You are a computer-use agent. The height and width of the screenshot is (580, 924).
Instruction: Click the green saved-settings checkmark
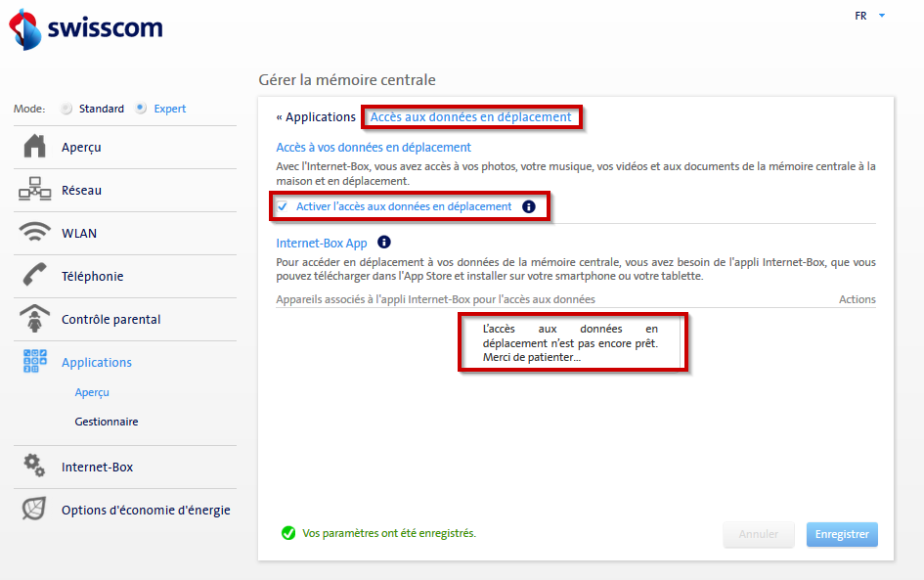click(287, 533)
